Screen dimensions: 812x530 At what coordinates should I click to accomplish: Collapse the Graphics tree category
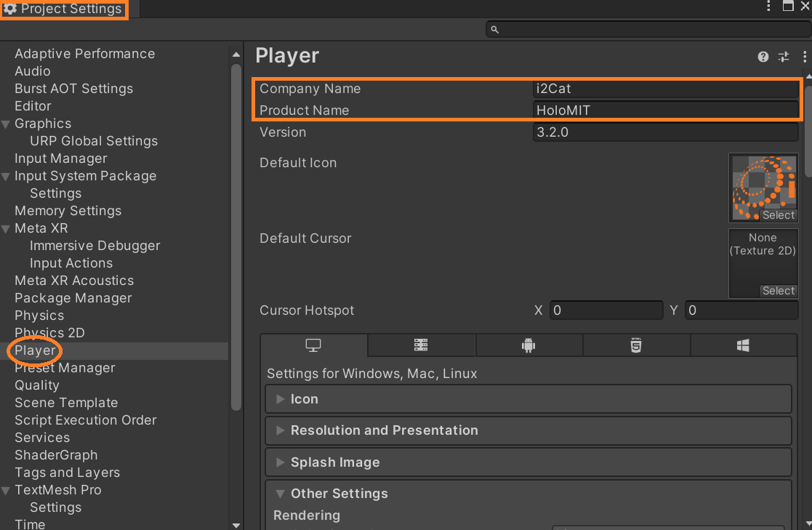(7, 124)
